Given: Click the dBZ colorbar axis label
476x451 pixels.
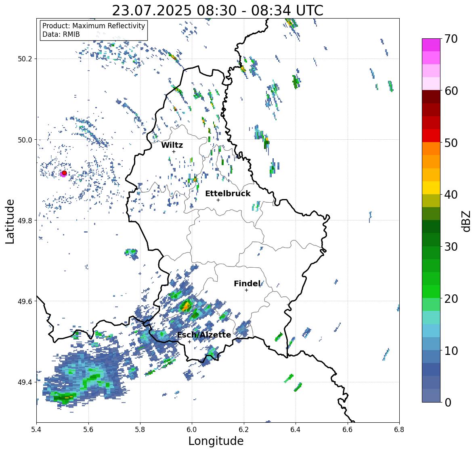Looking at the screenshot, I should pos(467,221).
